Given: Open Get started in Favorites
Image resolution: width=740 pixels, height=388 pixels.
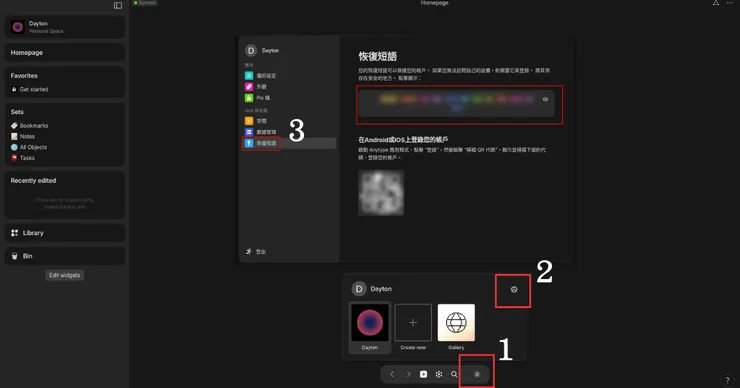Looking at the screenshot, I should [x=34, y=89].
